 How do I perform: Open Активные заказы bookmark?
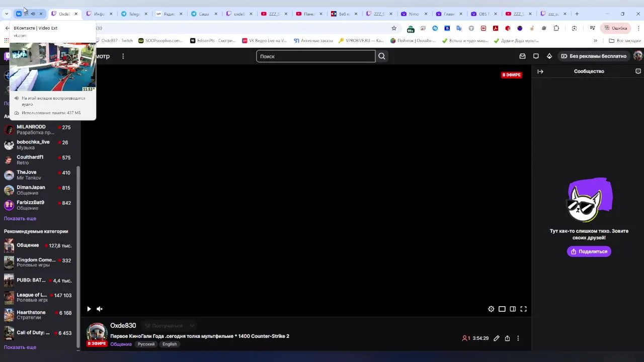(x=313, y=41)
